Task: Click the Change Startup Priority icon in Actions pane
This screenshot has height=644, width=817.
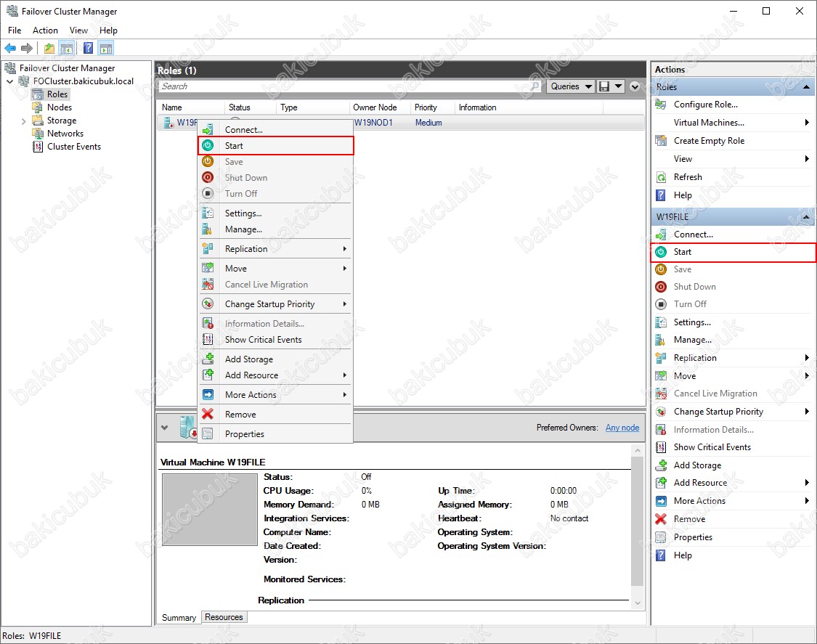Action: 661,412
